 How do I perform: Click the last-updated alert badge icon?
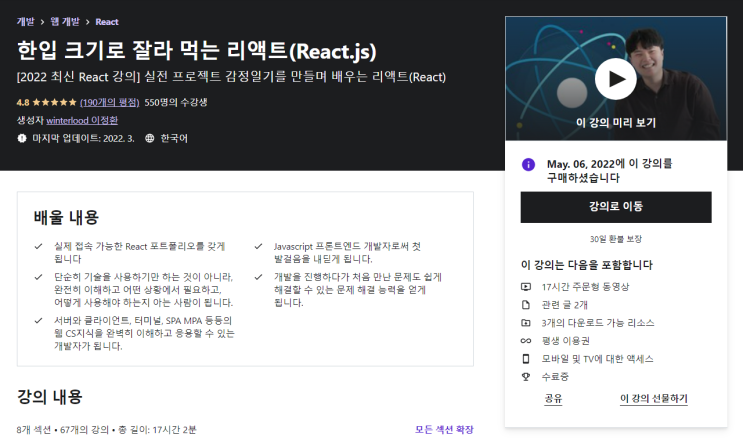(x=22, y=138)
